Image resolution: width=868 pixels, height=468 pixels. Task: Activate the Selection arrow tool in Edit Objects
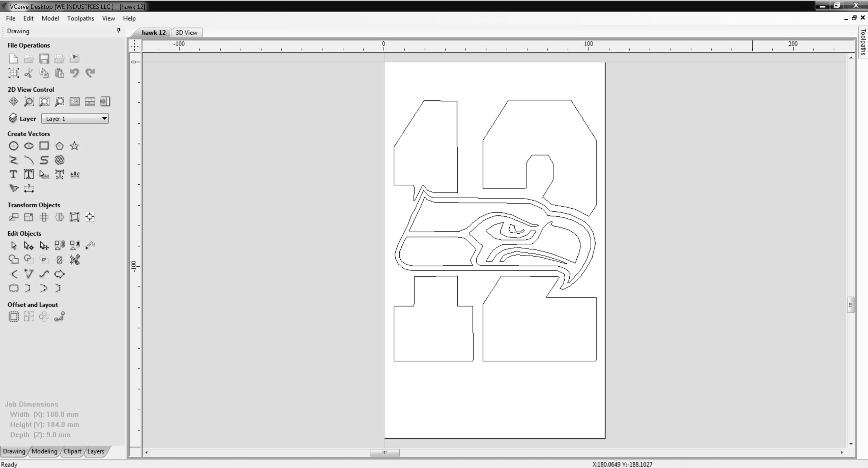13,245
